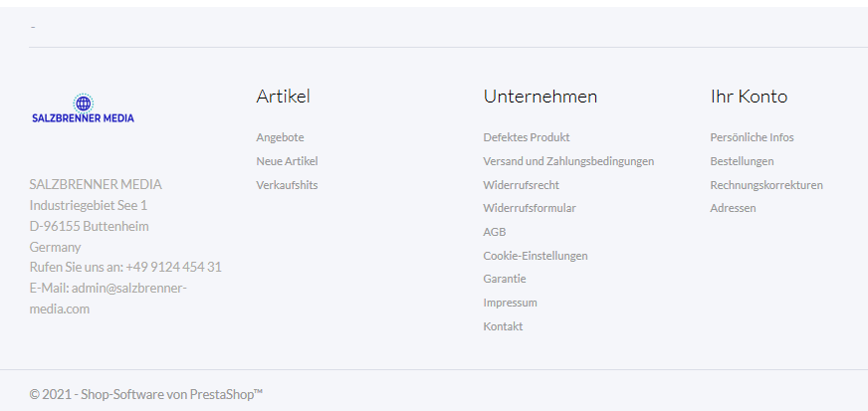Click the Ihr Konto heading

tap(749, 97)
